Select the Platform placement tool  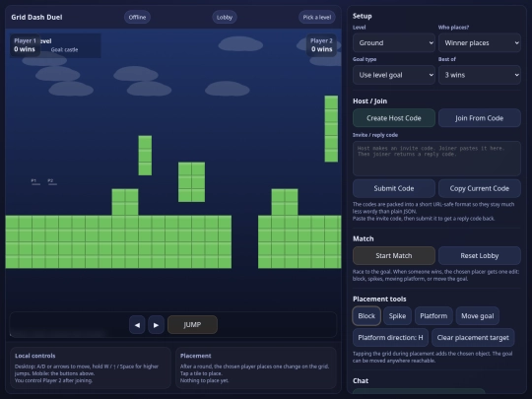tap(433, 316)
